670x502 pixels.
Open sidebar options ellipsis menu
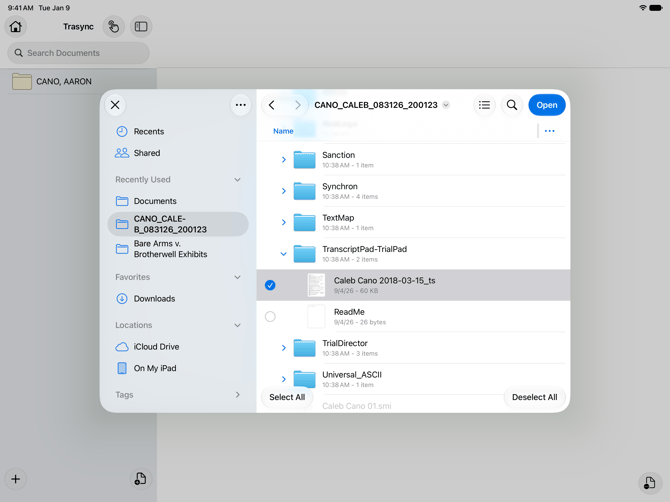(x=241, y=105)
